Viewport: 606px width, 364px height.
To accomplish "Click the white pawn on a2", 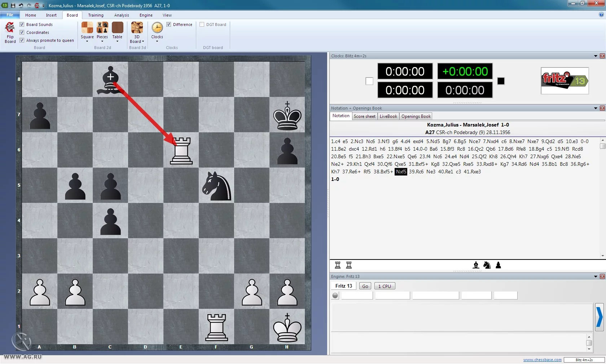I will coord(40,292).
